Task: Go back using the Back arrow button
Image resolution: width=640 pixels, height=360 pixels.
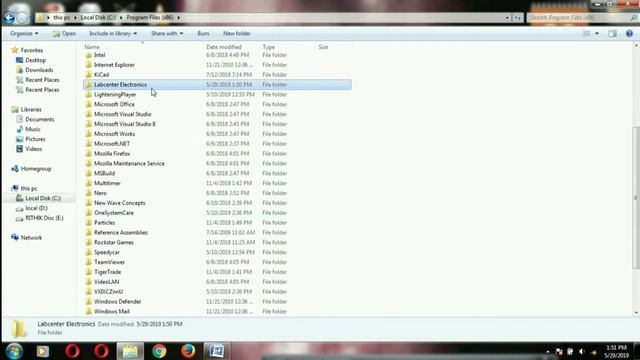Action: (x=9, y=18)
